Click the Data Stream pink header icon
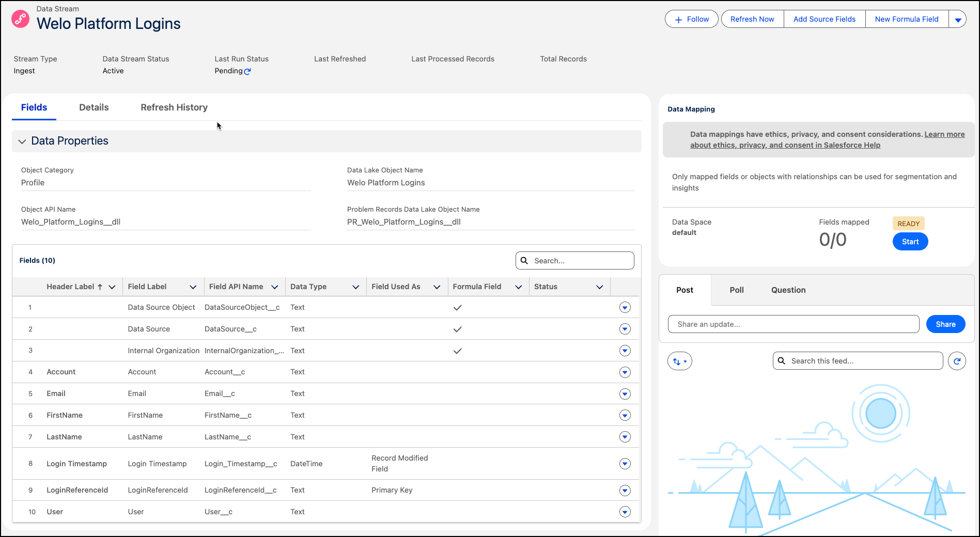This screenshot has width=980, height=537. pyautogui.click(x=20, y=19)
